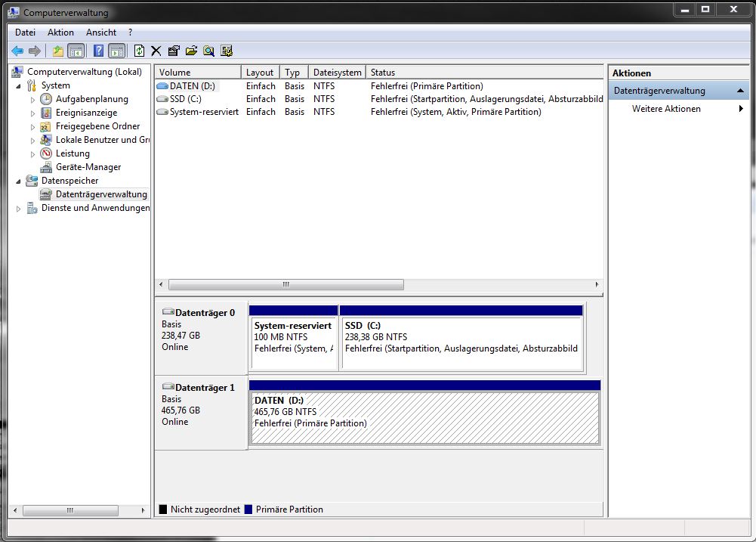Click the green Refresh icon in toolbar
The height and width of the screenshot is (542, 756).
pyautogui.click(x=139, y=51)
